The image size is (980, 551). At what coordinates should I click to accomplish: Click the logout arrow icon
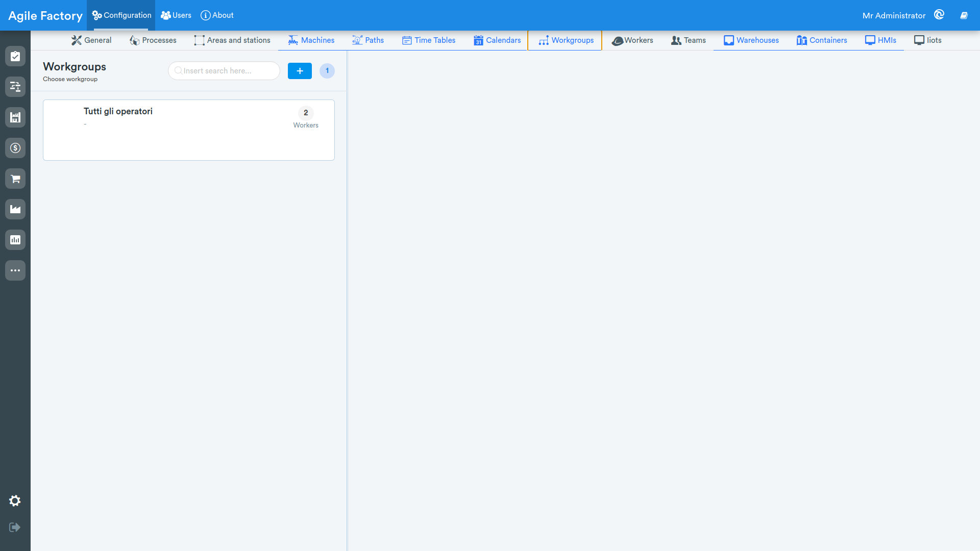point(15,527)
